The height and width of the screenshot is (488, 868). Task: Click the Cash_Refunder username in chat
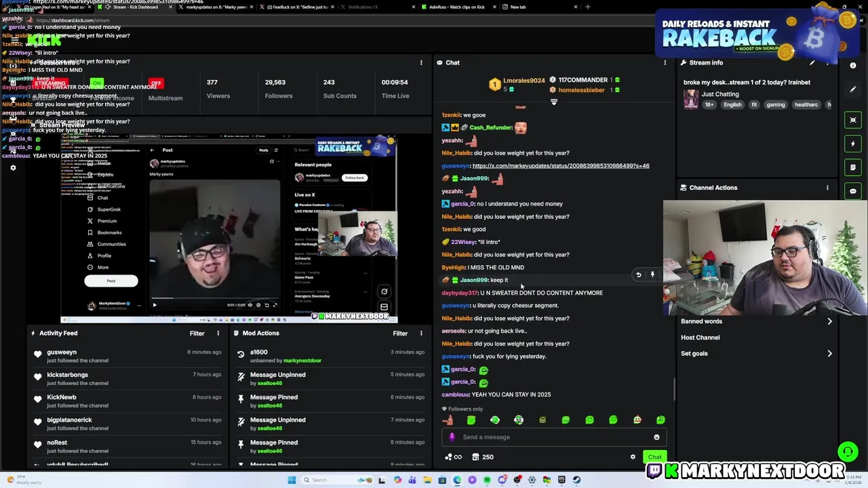tap(490, 127)
